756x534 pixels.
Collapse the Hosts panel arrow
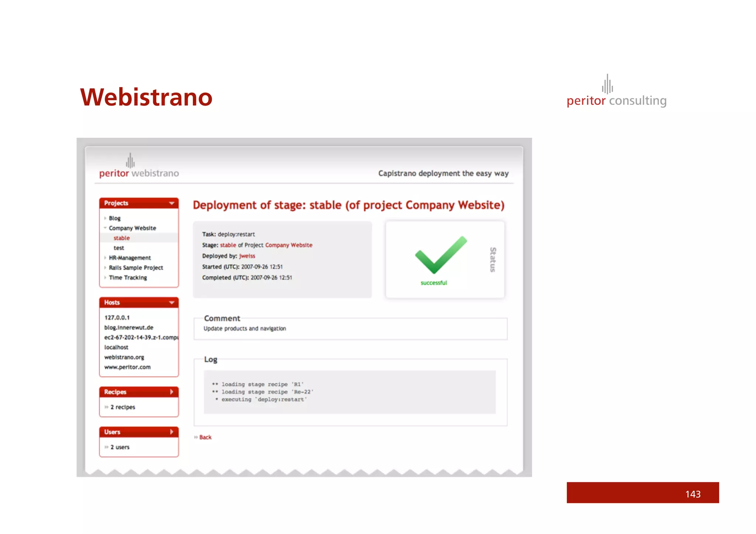172,303
